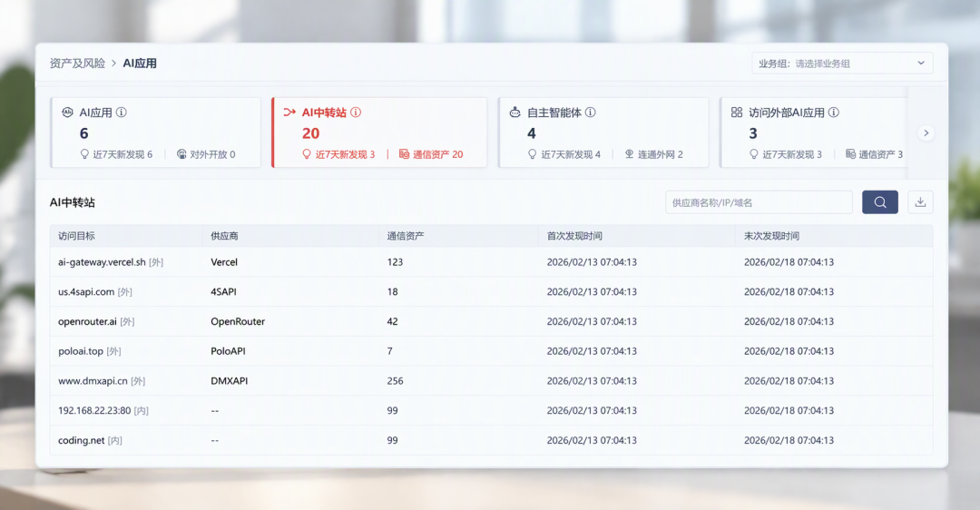Click the 访问外部AI应用 grid icon
Screen dimensions: 980x510
click(x=737, y=113)
